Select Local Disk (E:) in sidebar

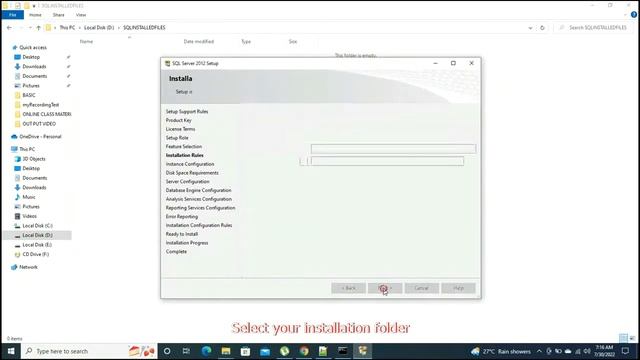click(37, 245)
